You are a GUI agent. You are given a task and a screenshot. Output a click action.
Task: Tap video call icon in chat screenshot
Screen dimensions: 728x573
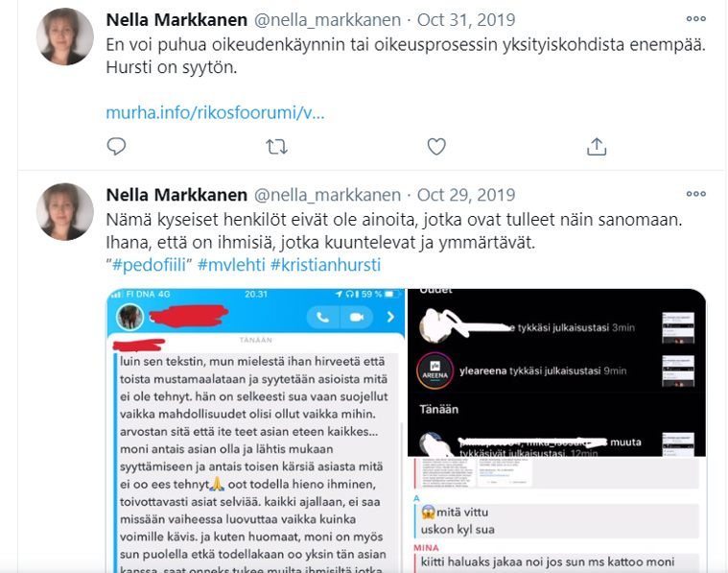click(357, 317)
